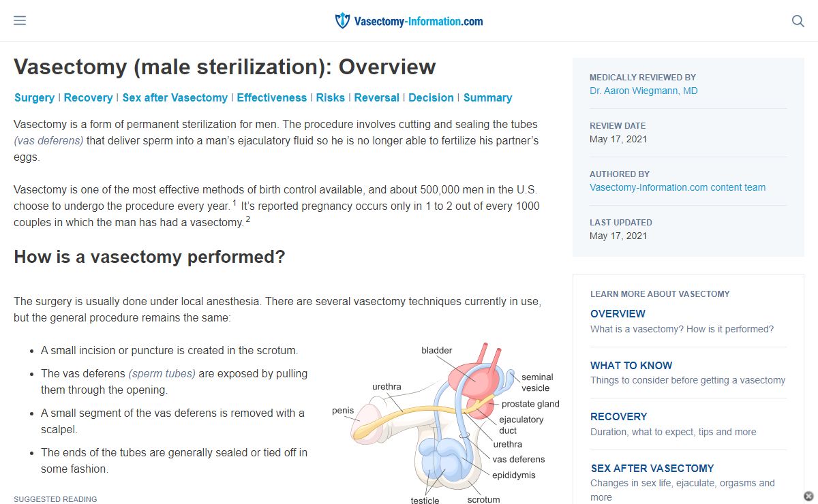Click 'bladder' label in diagram
Screen dimensions: 818x504
coord(437,351)
